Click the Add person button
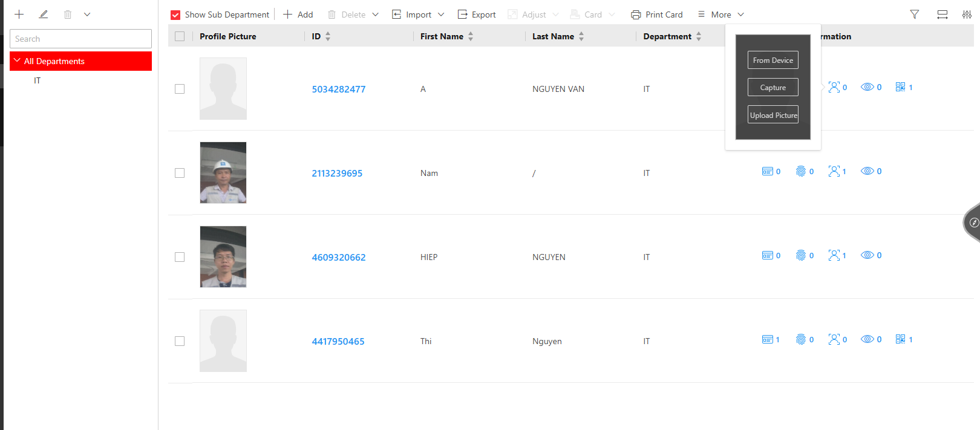The image size is (980, 430). click(x=298, y=15)
